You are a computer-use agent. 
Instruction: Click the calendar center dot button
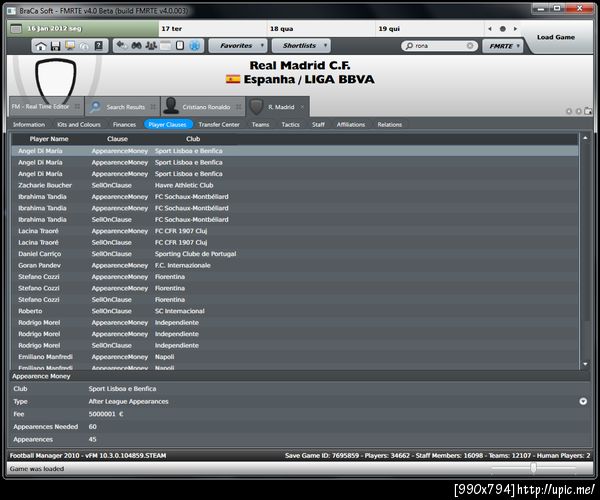[502, 29]
